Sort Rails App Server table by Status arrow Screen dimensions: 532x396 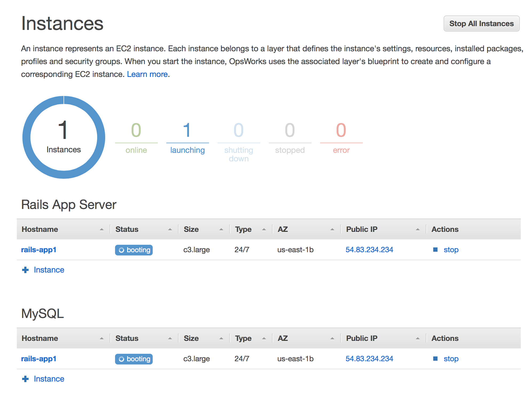click(x=170, y=230)
